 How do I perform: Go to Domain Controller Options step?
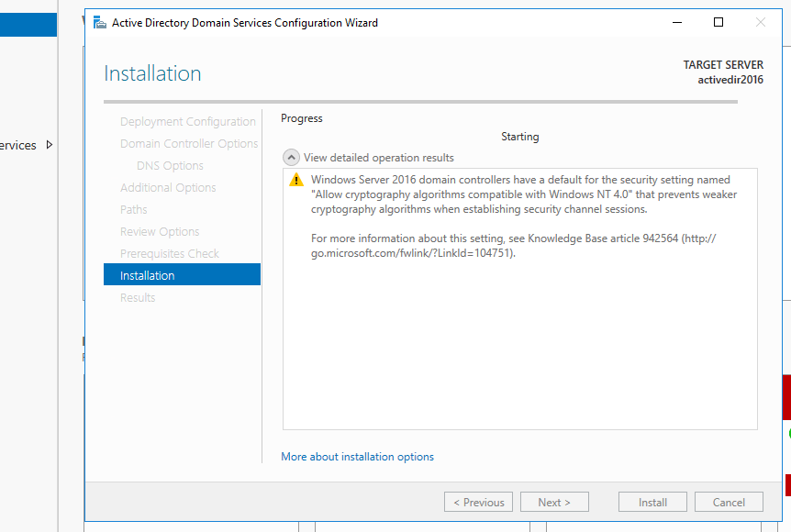coord(188,144)
